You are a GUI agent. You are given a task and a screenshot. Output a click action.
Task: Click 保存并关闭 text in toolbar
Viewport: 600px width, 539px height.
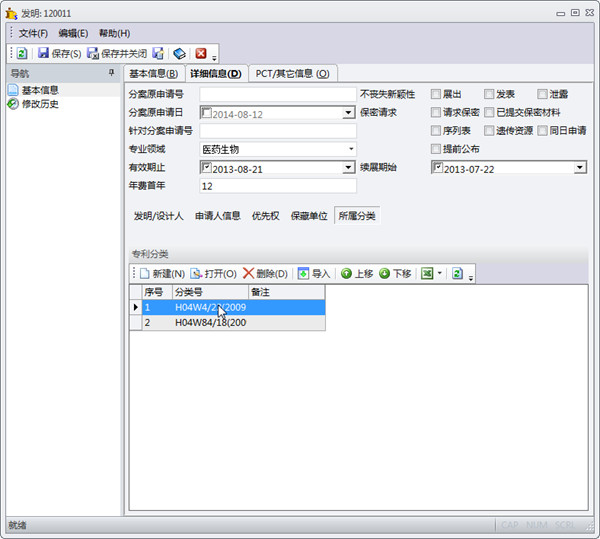[124, 54]
